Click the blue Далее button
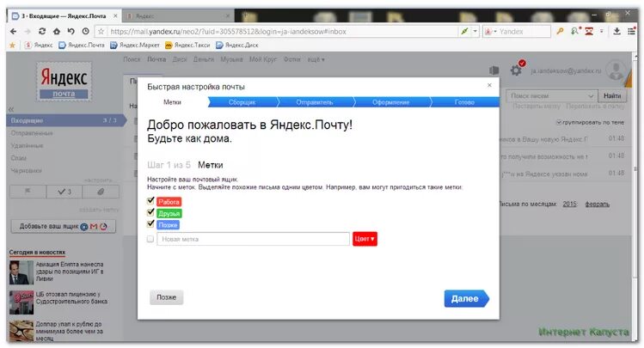Image resolution: width=644 pixels, height=348 pixels. coord(466,299)
